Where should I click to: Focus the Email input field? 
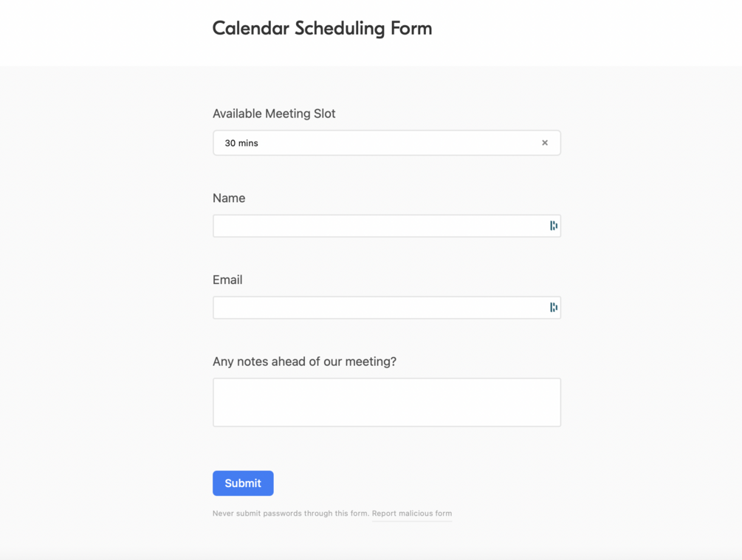(377, 308)
